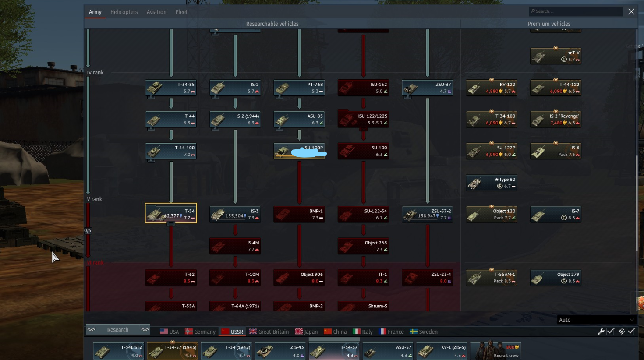
Task: Select premium T-34-100 card
Action: coord(492,119)
